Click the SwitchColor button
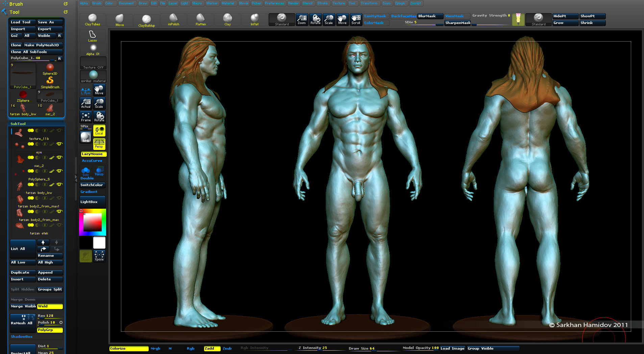The width and height of the screenshot is (644, 354). coord(93,185)
